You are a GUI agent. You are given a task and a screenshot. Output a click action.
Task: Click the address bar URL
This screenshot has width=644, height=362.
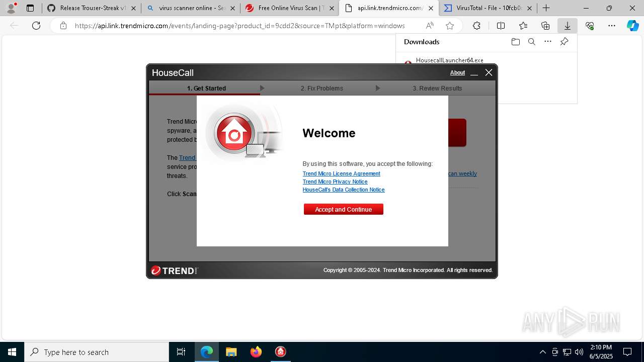coord(239,26)
